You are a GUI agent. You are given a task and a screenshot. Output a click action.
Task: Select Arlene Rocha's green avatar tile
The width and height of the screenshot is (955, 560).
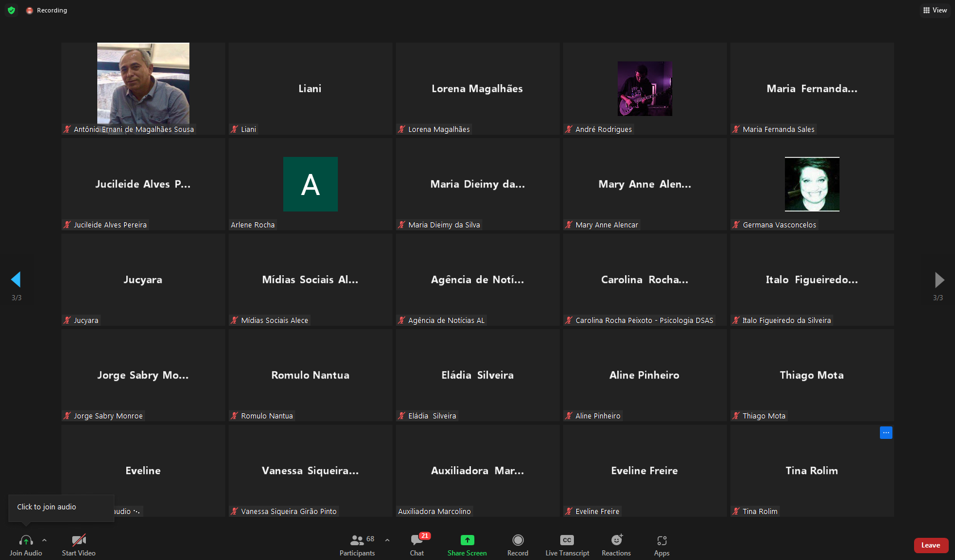311,184
